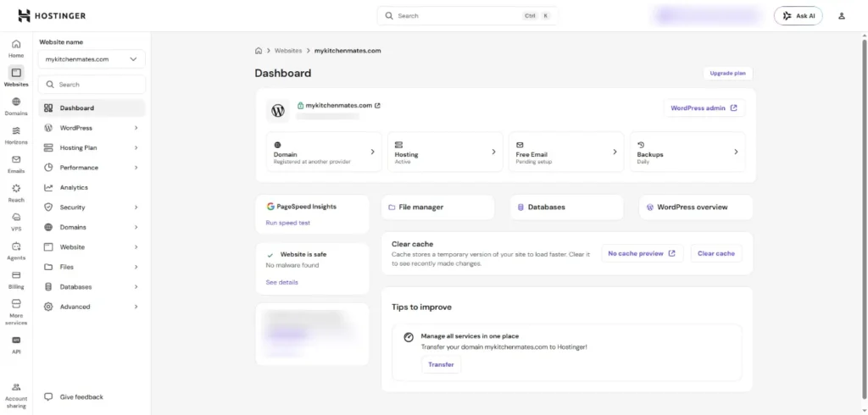The width and height of the screenshot is (868, 415).
Task: Select Dashboard in sidebar menu
Action: click(92, 108)
